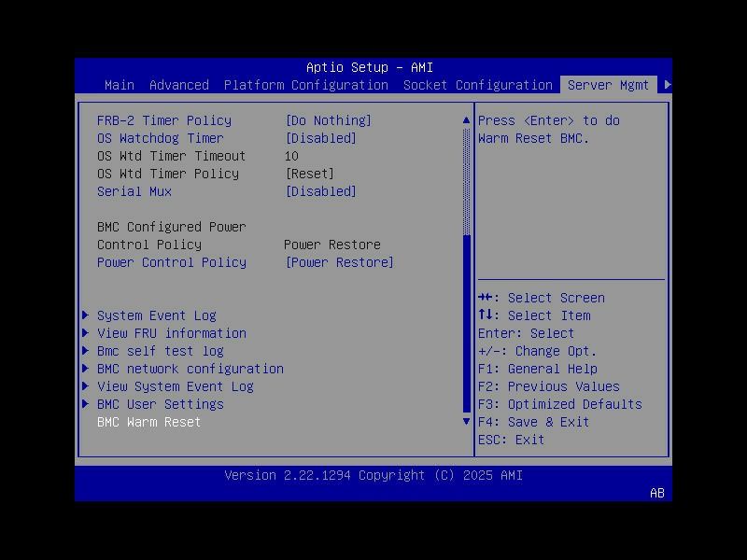Toggle the Serial Mux setting

(321, 191)
